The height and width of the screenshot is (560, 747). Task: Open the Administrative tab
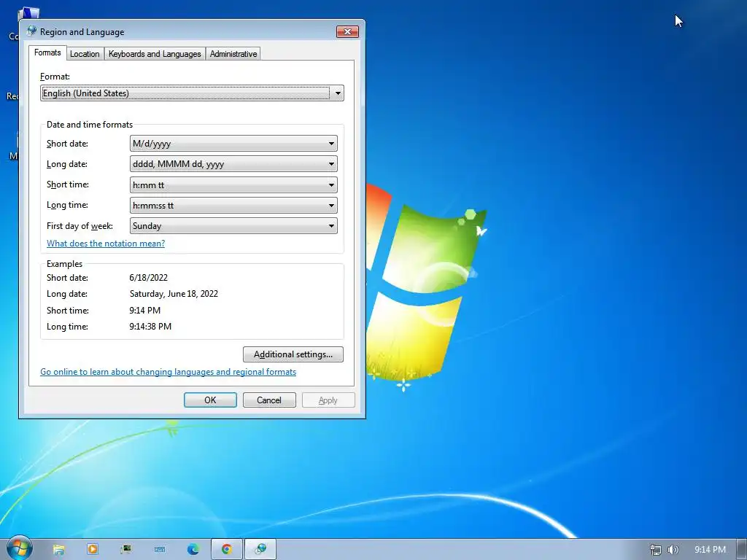[233, 54]
